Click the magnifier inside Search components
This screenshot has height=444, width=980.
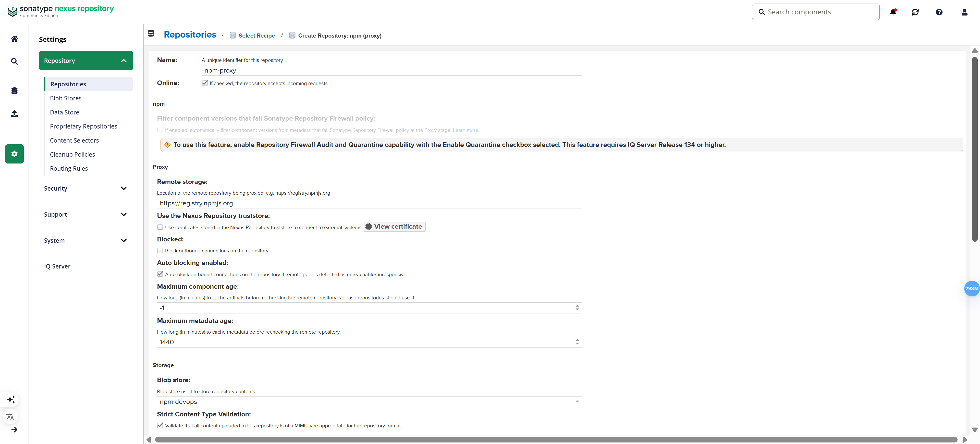[762, 12]
